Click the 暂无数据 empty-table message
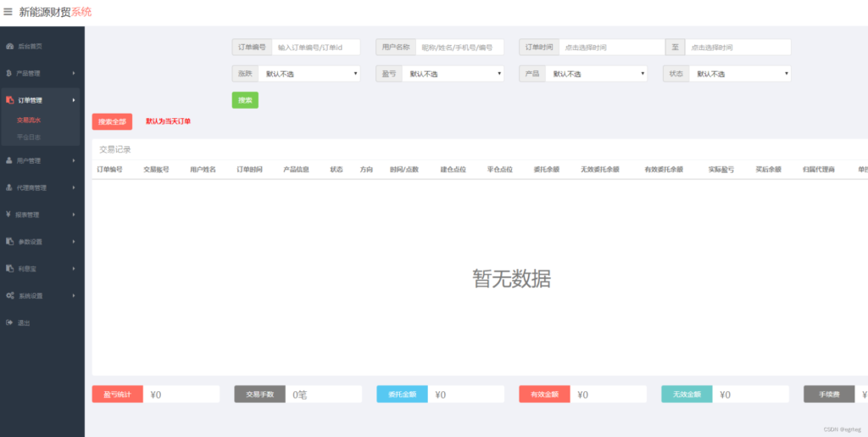Image resolution: width=868 pixels, height=437 pixels. click(511, 278)
